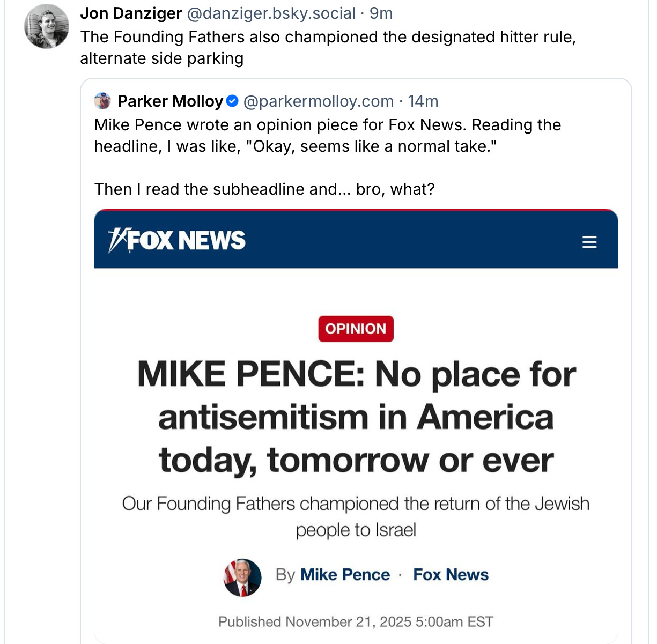Open the Mike Pence author byline link
The width and height of the screenshot is (657, 644).
(x=345, y=575)
